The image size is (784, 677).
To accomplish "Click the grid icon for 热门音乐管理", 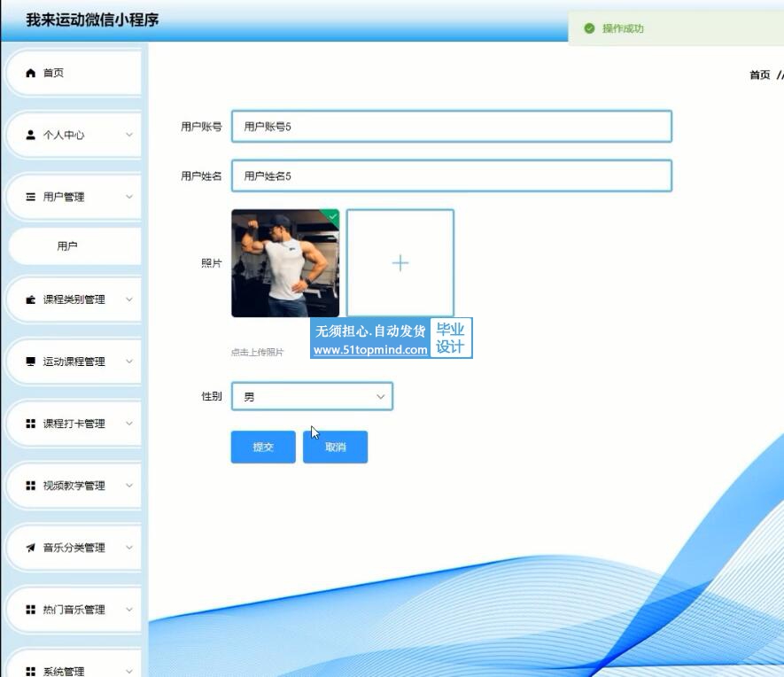I will point(30,610).
